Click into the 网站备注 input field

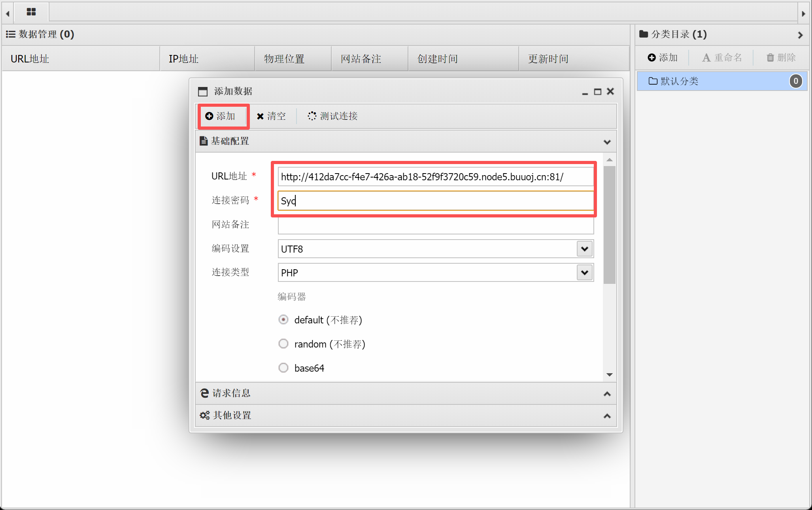point(436,225)
